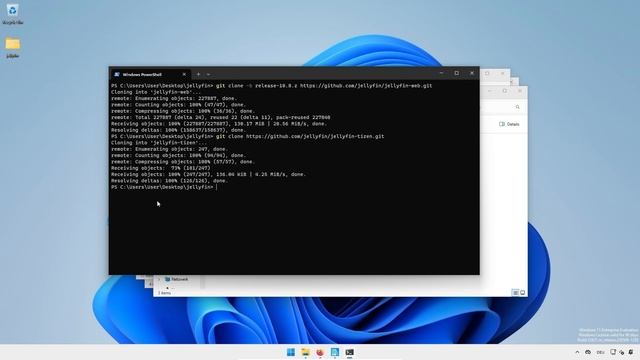Image resolution: width=640 pixels, height=360 pixels.
Task: Open the red round taskbar app
Action: pyautogui.click(x=320, y=352)
